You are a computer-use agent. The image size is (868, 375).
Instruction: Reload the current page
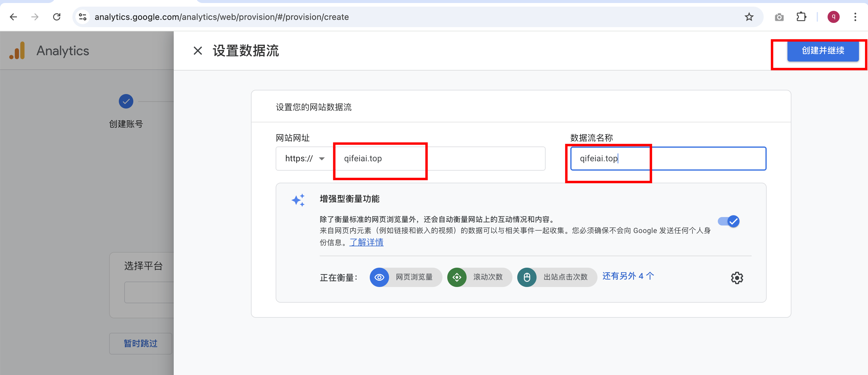tap(57, 17)
